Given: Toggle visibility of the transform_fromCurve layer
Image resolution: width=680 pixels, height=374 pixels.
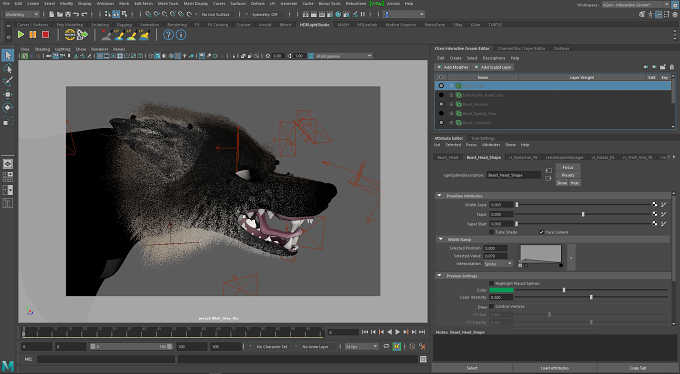Looking at the screenshot, I should click(x=441, y=95).
